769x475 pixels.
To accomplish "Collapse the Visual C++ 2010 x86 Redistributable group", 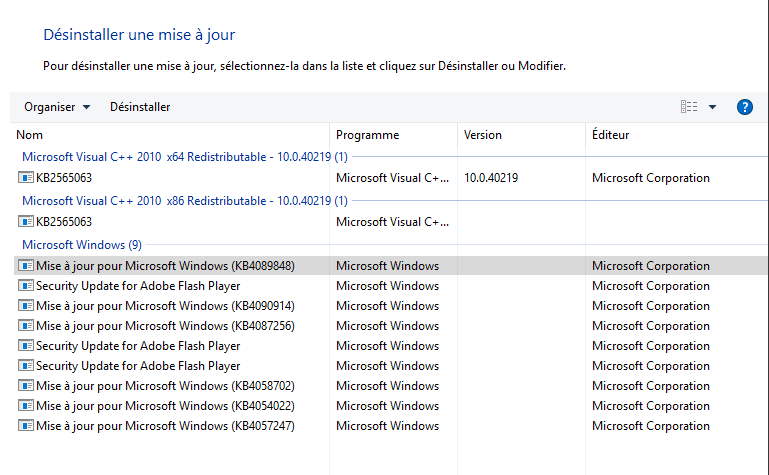I will [185, 201].
